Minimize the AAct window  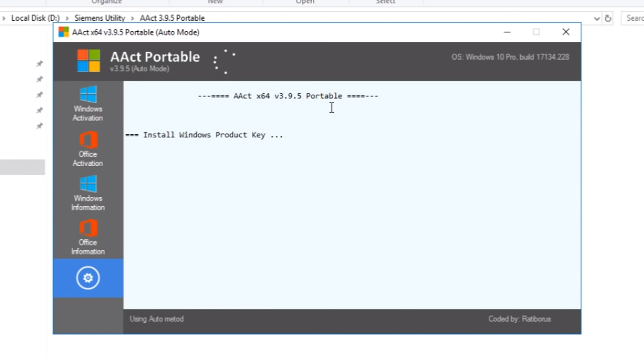coord(507,32)
